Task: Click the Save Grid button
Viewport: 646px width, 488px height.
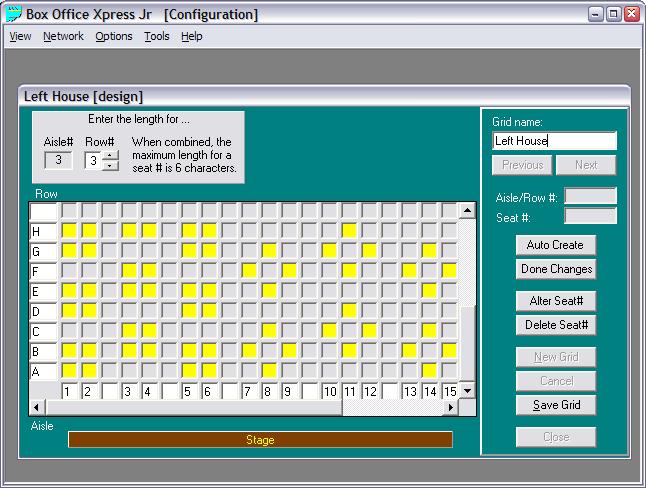Action: [x=555, y=405]
